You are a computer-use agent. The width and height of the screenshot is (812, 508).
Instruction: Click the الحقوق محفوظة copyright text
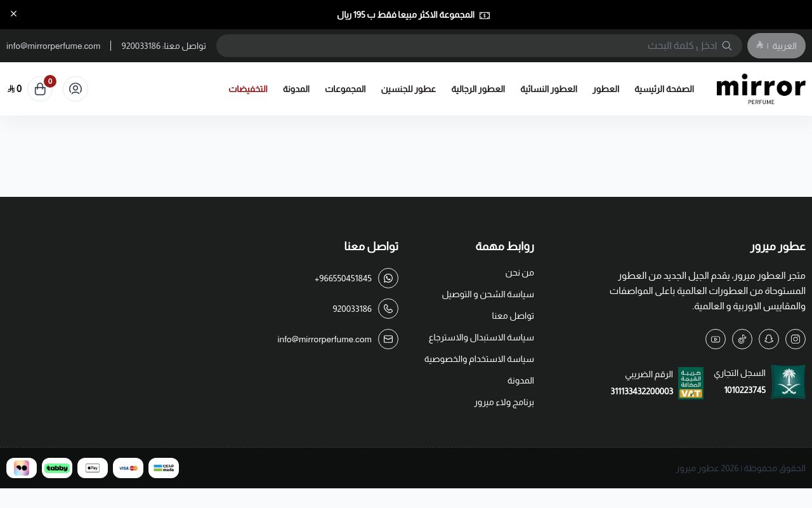coord(741,468)
